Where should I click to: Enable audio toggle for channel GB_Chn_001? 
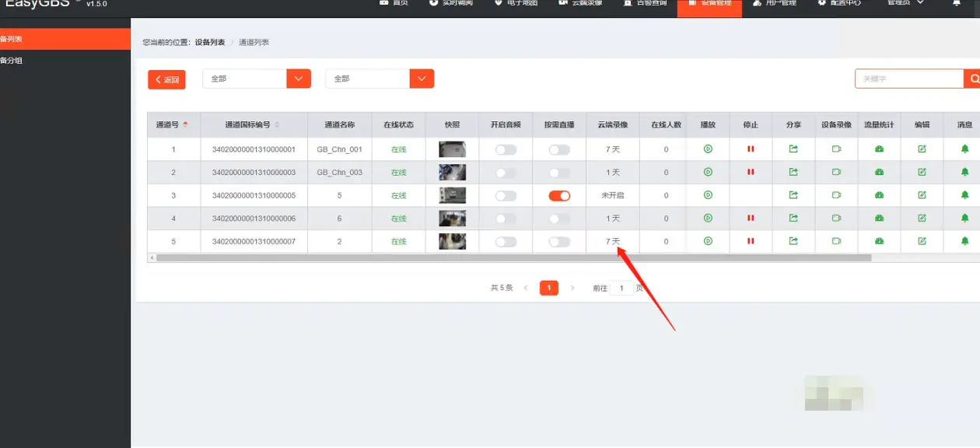(x=506, y=149)
